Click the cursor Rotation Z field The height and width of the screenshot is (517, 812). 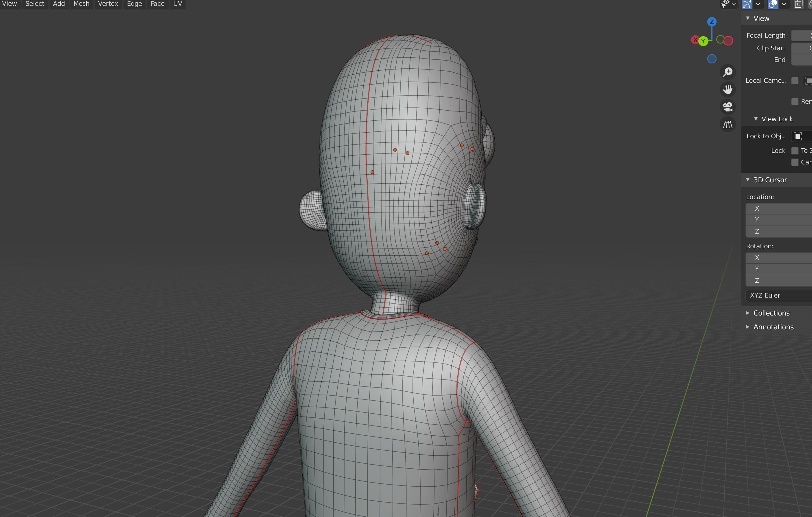[x=779, y=281]
